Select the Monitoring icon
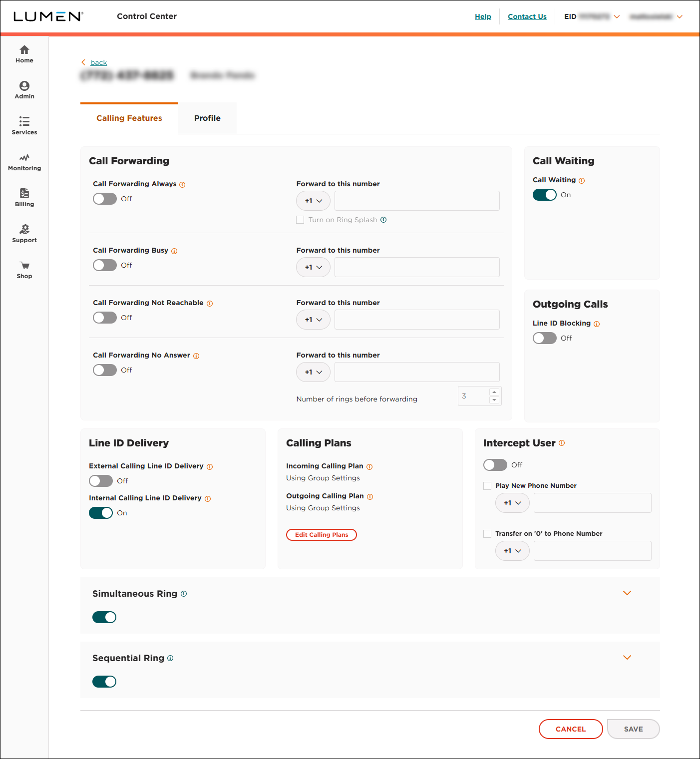Screen dimensions: 700x759 pyautogui.click(x=24, y=162)
